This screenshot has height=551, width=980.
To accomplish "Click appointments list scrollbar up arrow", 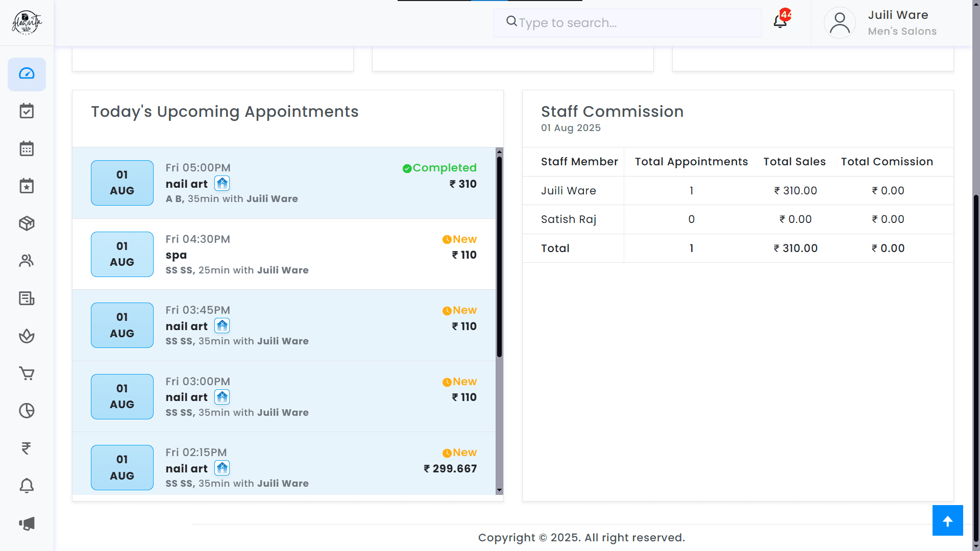I will coord(499,152).
